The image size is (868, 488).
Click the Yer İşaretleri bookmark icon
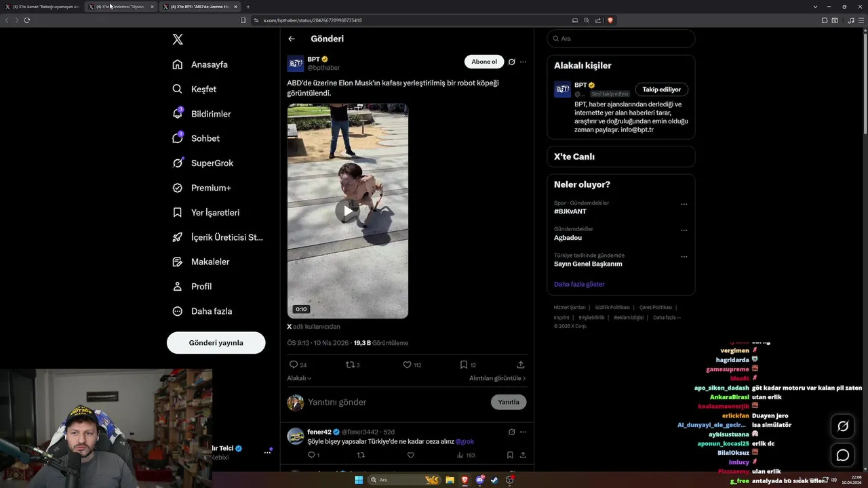[x=177, y=212]
